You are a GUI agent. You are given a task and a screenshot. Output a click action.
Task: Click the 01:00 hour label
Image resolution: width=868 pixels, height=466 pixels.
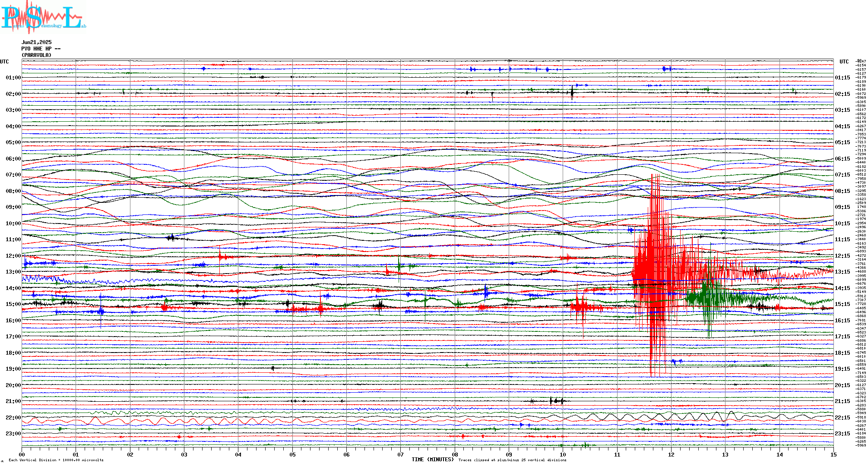click(x=13, y=78)
